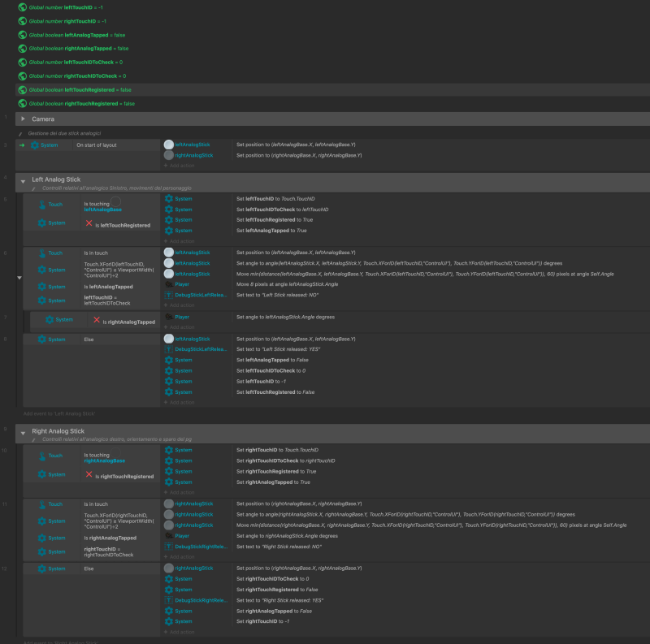The image size is (650, 644).
Task: Click globe icon of leftAnalogTapped variable
Action: coord(23,35)
